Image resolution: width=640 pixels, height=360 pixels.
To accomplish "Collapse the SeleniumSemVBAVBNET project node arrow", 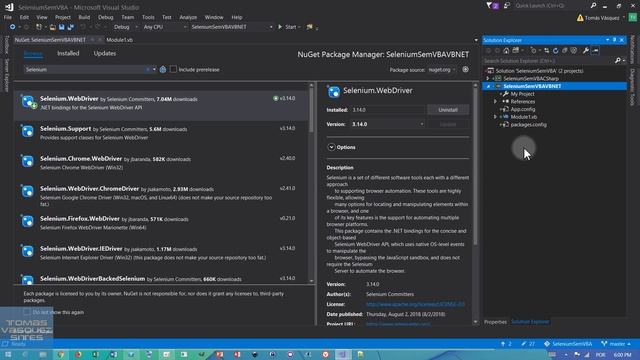I will (x=488, y=86).
